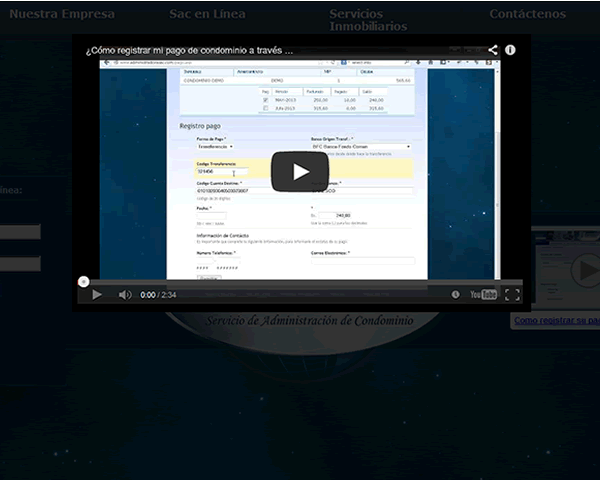
Task: Go to Servicios Inmobiliarios menu
Action: pyautogui.click(x=355, y=20)
